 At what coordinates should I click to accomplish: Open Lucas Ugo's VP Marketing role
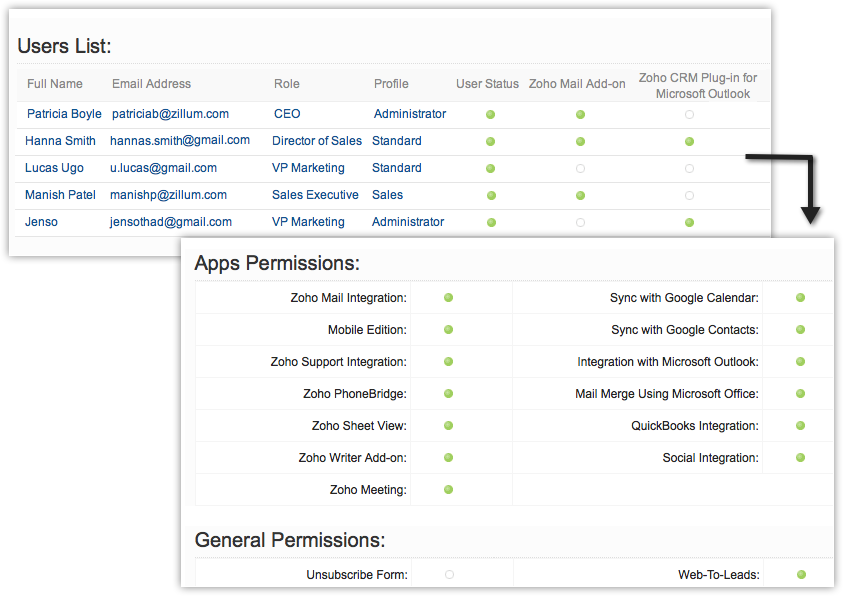click(x=308, y=168)
